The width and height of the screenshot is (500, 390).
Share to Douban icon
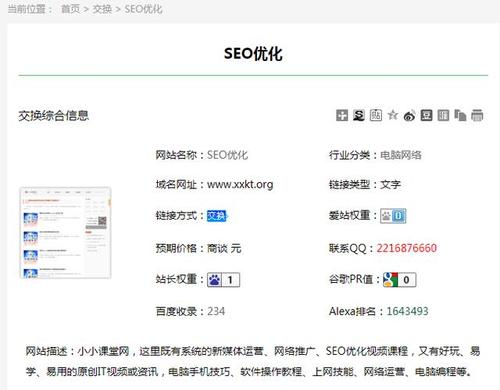(426, 115)
